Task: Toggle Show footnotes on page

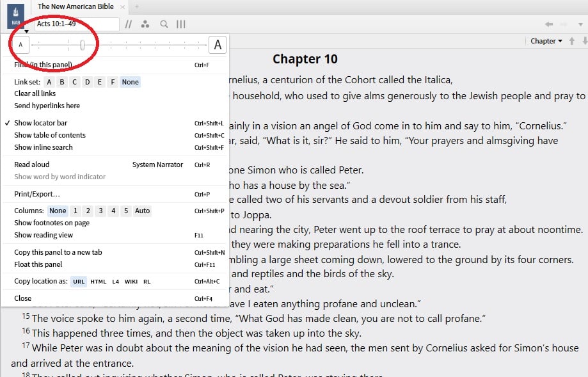Action: (52, 223)
